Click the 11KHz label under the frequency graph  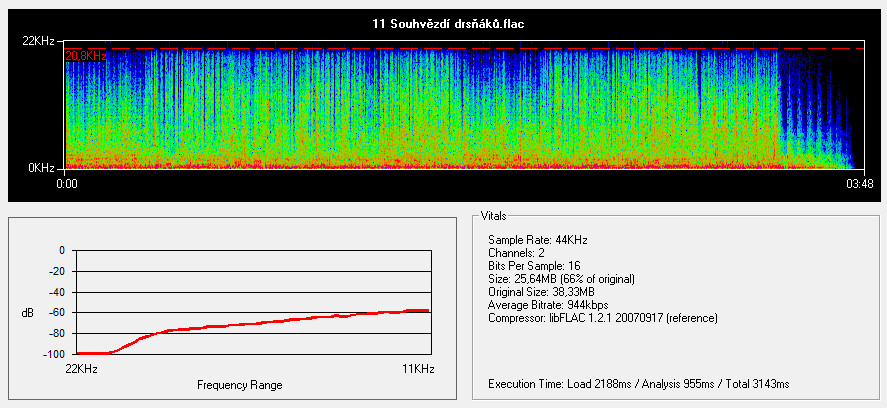418,370
